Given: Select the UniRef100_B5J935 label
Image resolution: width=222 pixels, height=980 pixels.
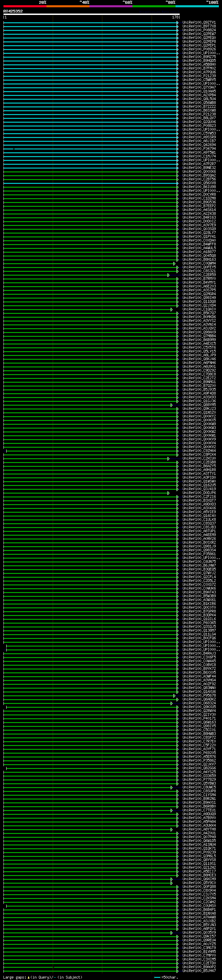Looking at the screenshot, I should (199, 390).
